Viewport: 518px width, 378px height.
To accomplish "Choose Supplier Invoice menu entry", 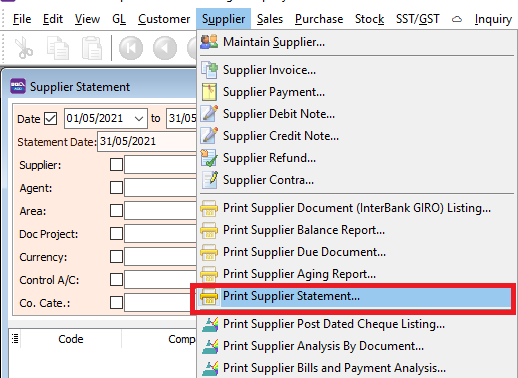I will [356, 70].
